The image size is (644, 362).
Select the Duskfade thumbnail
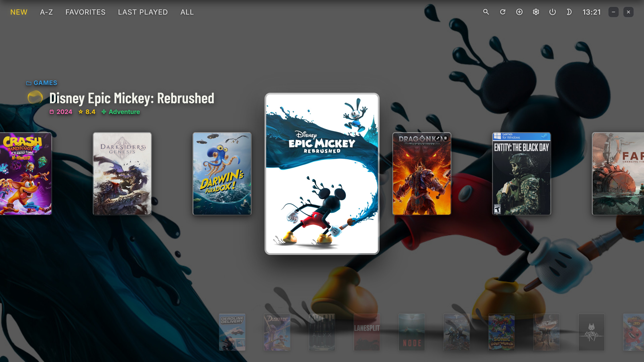(x=277, y=332)
